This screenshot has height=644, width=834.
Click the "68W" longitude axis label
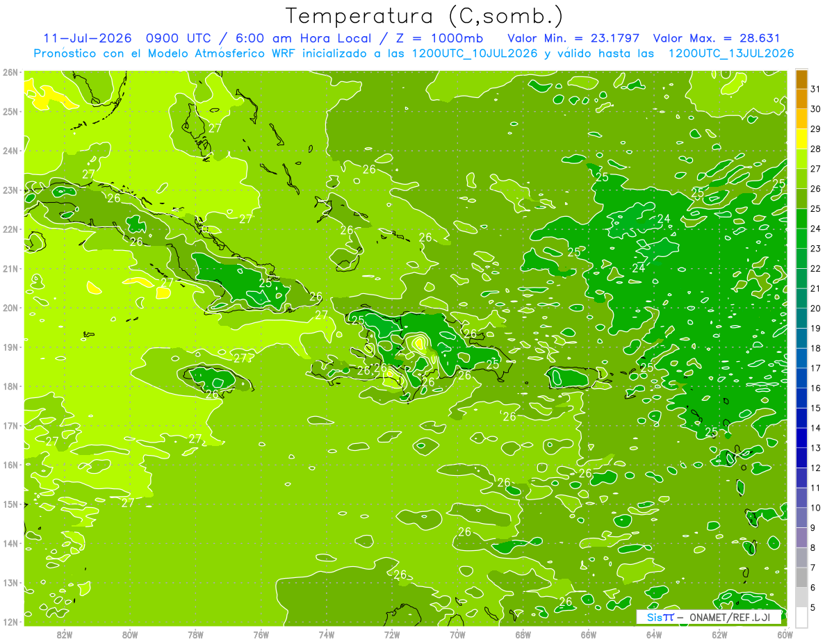523,634
